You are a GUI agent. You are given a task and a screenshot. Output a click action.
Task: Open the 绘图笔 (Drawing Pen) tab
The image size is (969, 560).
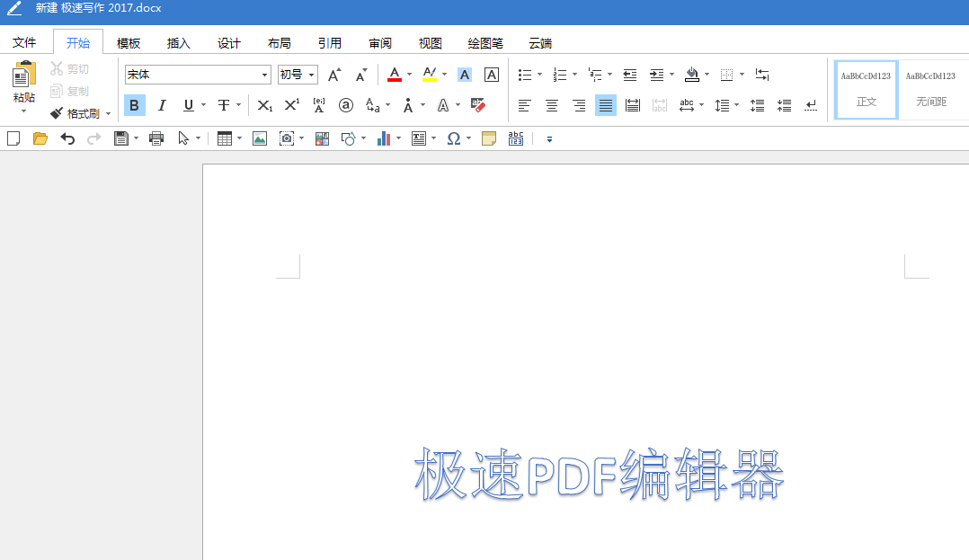tap(485, 43)
